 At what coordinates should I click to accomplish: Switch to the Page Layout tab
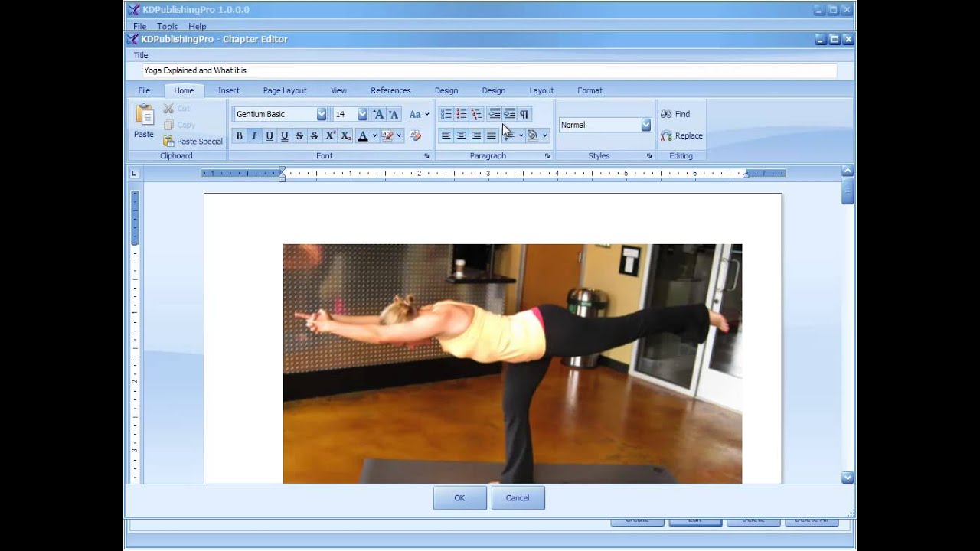[x=285, y=90]
